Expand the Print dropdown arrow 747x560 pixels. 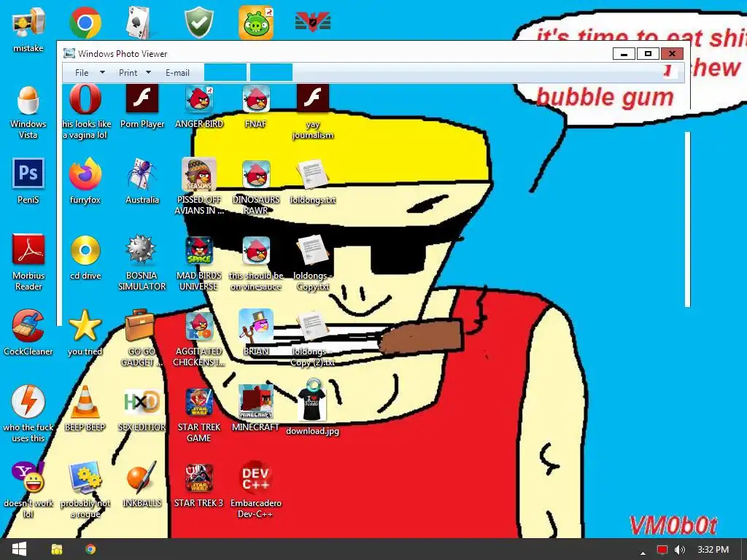148,72
